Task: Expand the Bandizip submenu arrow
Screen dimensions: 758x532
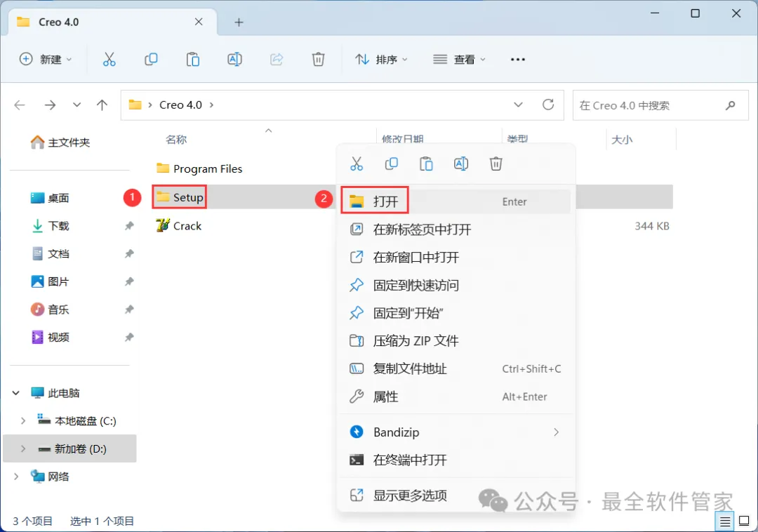Action: coord(556,432)
